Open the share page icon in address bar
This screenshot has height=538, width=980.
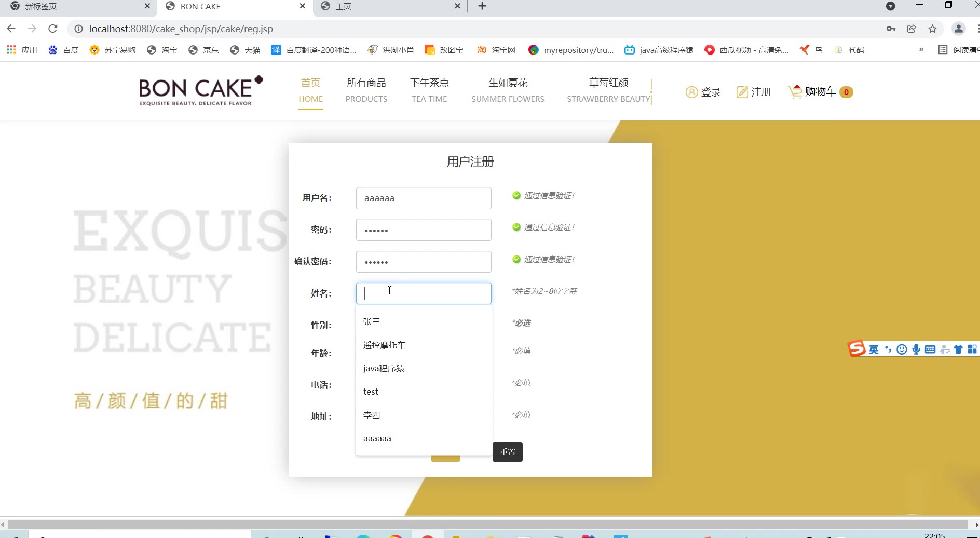pos(911,29)
